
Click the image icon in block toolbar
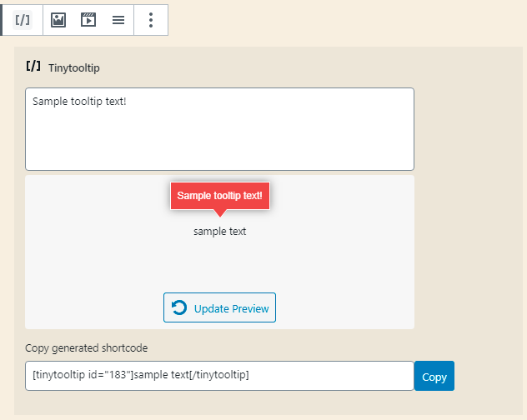58,20
